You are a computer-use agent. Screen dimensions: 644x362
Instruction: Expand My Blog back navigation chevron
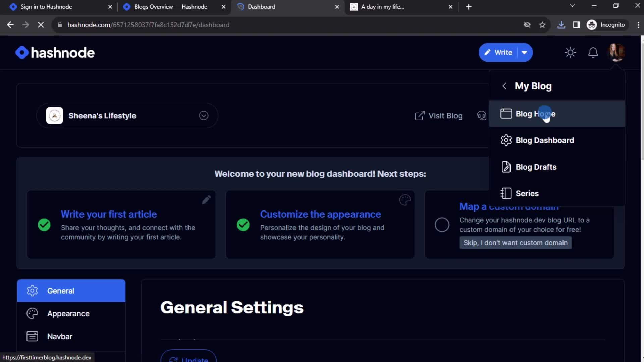pyautogui.click(x=504, y=86)
